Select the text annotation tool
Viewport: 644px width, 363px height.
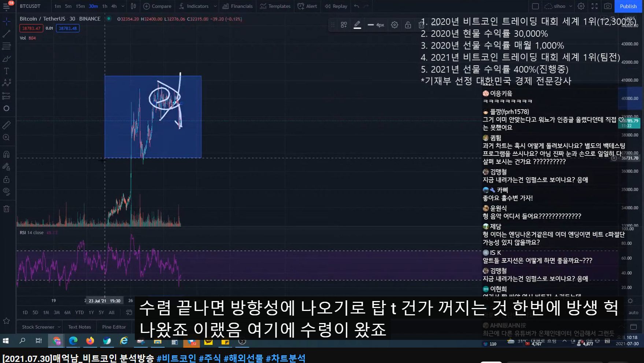[7, 71]
